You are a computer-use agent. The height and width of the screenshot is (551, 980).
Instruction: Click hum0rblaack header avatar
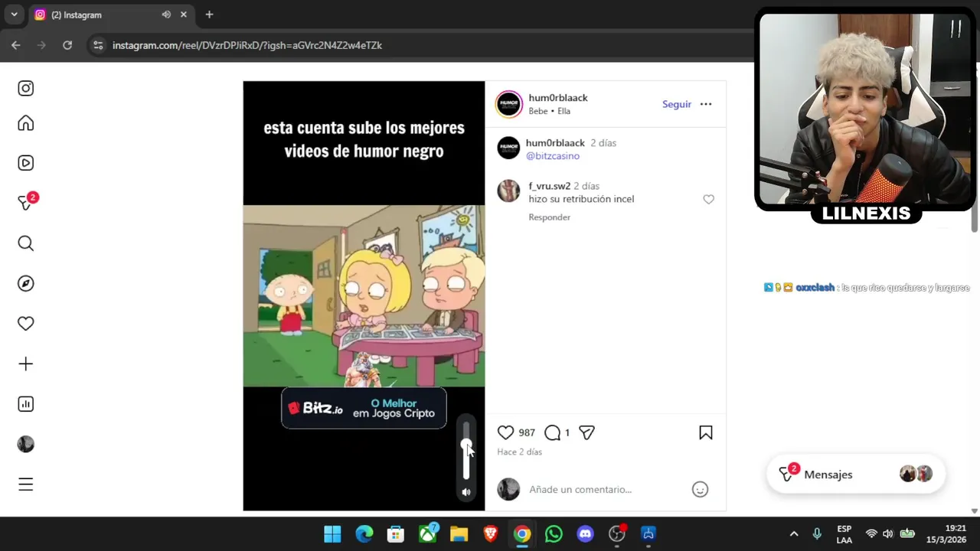click(x=509, y=104)
